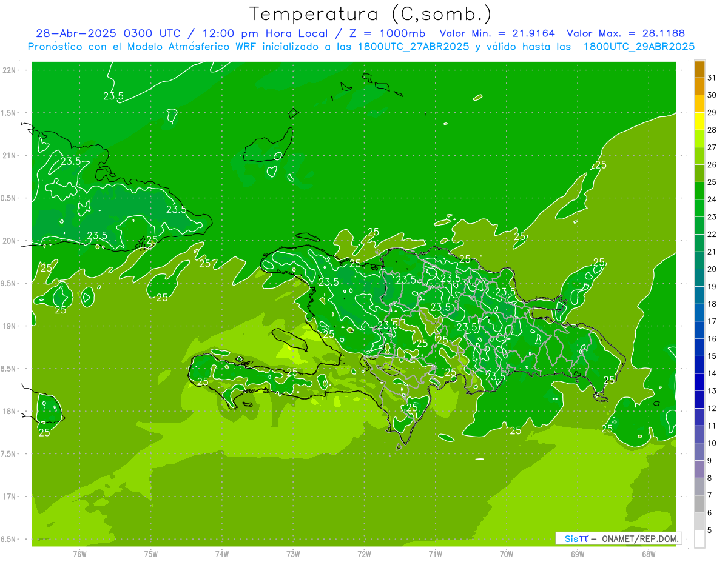Click the '28' label on color scale
This screenshot has height=562, width=728.
(712, 130)
